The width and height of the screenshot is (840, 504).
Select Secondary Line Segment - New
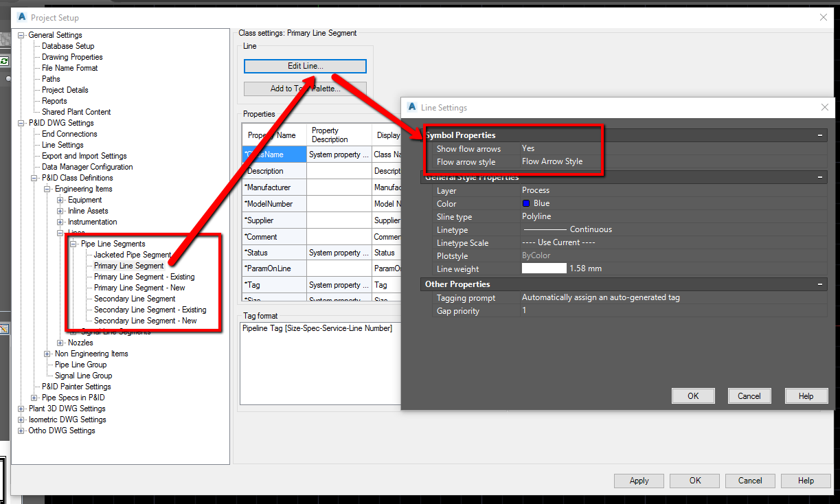pos(144,320)
